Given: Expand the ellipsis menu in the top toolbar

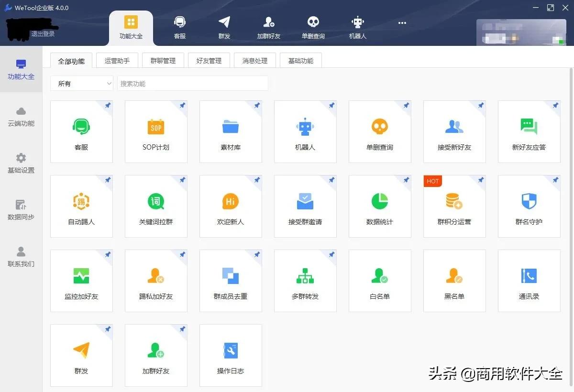Looking at the screenshot, I should pos(402,23).
